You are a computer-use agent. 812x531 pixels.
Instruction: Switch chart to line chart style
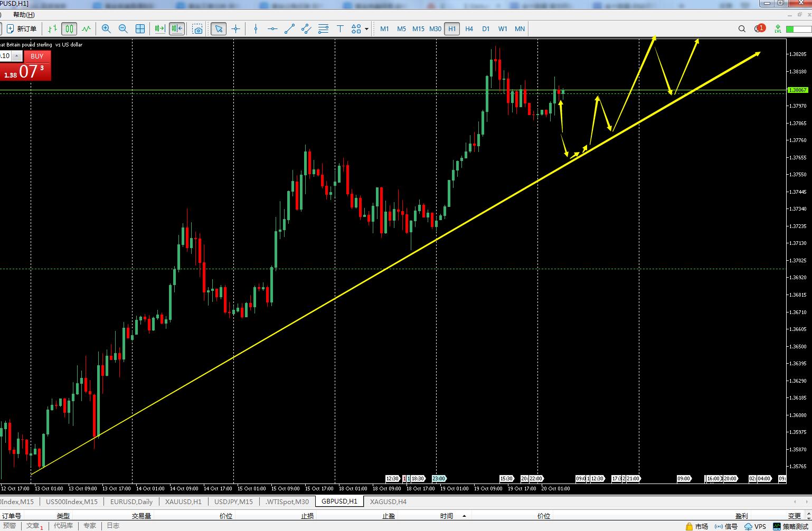tap(86, 29)
